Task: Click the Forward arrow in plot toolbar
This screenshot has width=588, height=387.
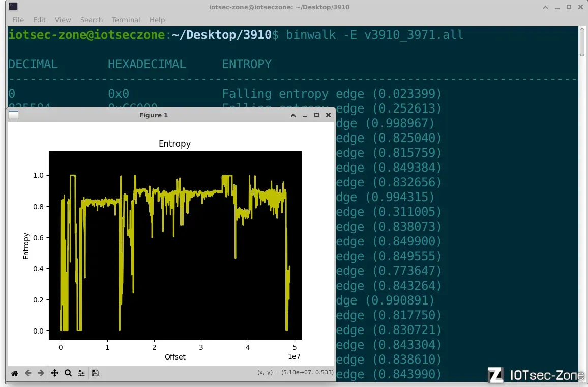Action: click(41, 373)
